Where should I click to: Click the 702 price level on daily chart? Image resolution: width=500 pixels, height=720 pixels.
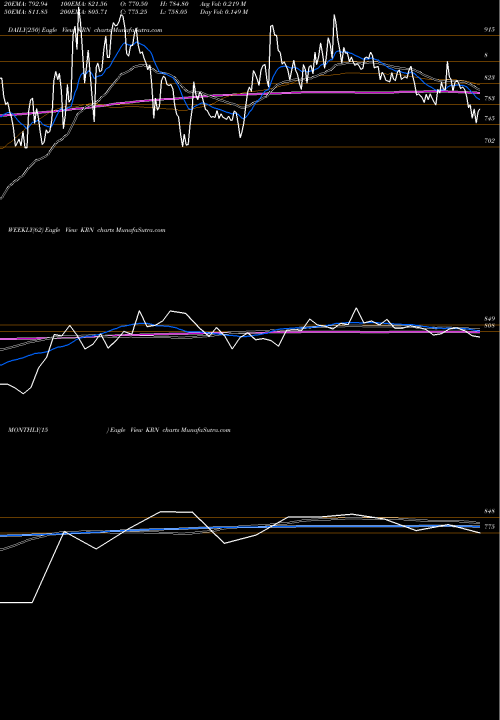point(489,141)
